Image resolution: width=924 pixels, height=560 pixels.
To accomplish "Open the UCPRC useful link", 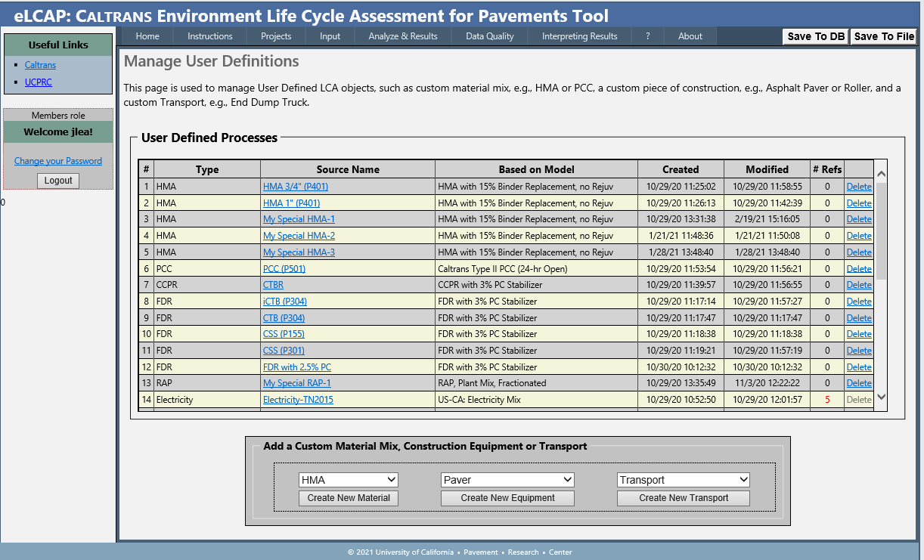I will pos(39,82).
